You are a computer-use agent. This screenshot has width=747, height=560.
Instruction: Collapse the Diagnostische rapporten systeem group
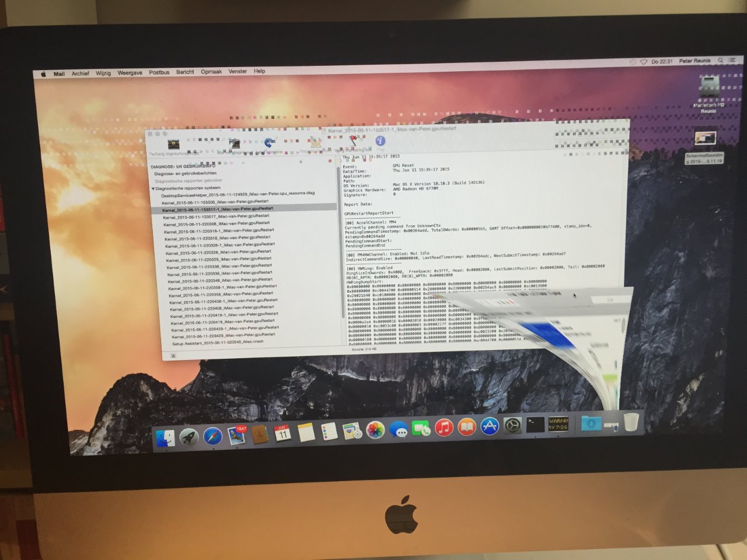(x=153, y=188)
